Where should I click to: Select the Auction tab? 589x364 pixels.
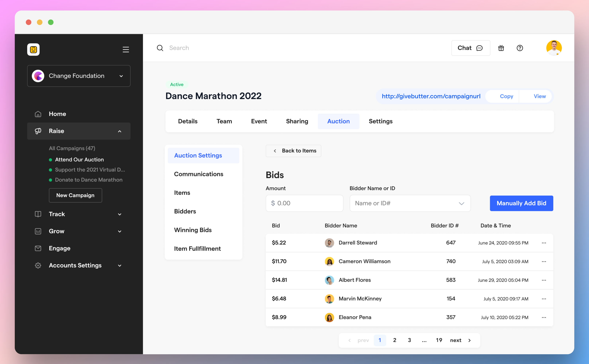pyautogui.click(x=338, y=121)
